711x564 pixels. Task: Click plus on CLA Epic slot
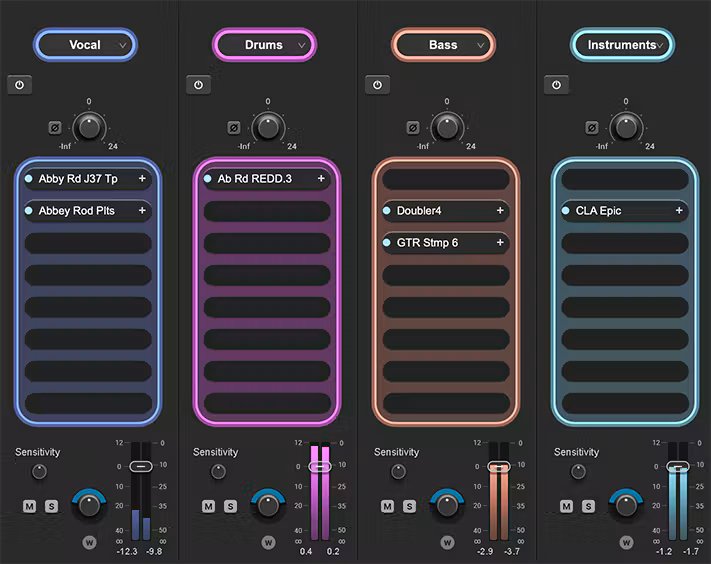point(679,211)
